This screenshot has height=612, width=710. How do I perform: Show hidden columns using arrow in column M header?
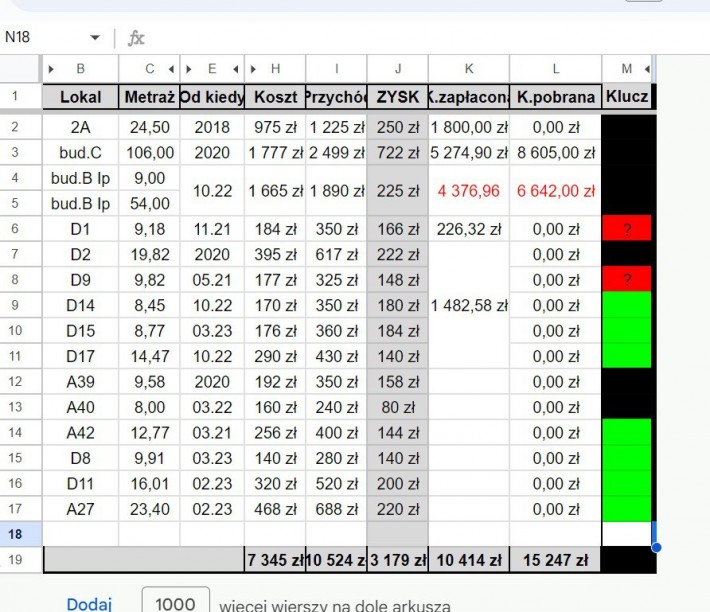648,68
